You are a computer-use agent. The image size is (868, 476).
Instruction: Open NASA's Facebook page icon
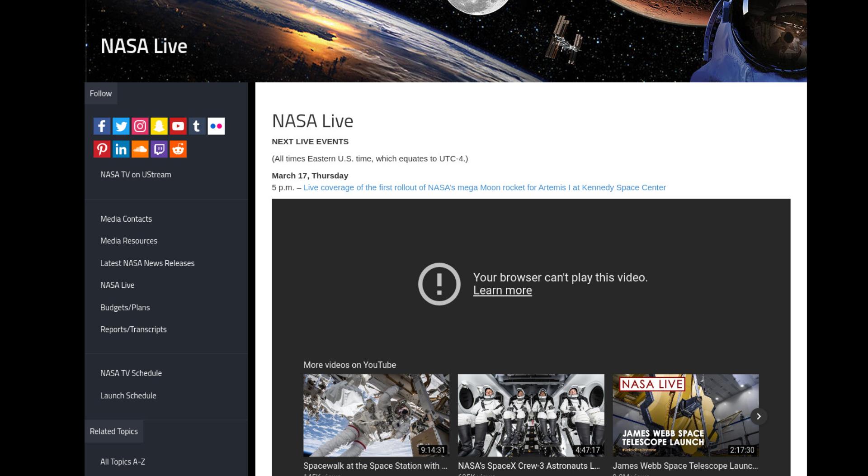pyautogui.click(x=102, y=126)
